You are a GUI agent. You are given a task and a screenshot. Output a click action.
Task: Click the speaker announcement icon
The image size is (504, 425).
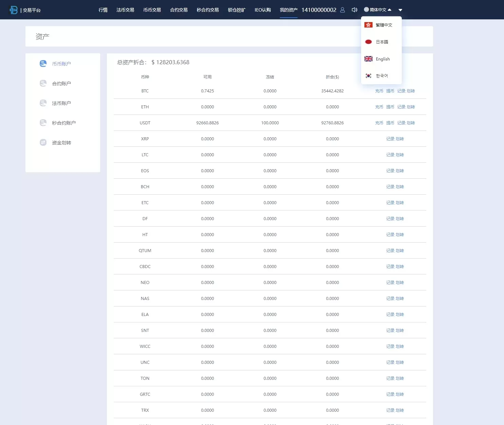pyautogui.click(x=354, y=10)
